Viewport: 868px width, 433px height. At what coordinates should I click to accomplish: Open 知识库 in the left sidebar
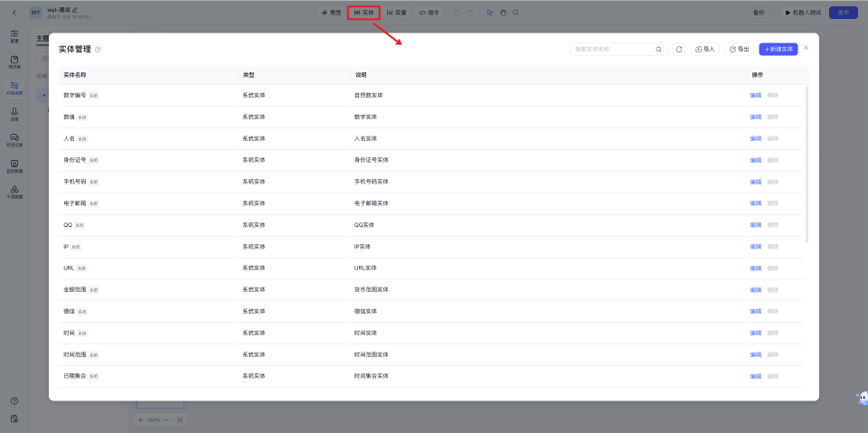(14, 61)
